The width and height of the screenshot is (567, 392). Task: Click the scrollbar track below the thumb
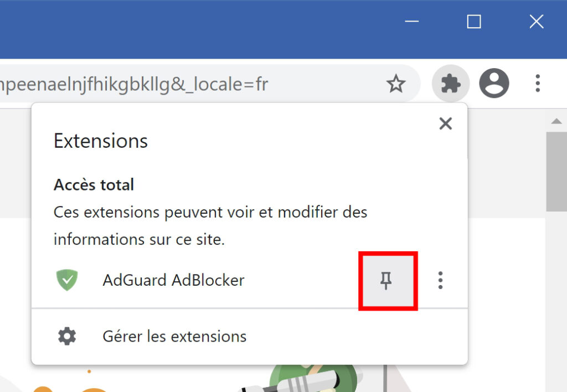tap(556, 302)
